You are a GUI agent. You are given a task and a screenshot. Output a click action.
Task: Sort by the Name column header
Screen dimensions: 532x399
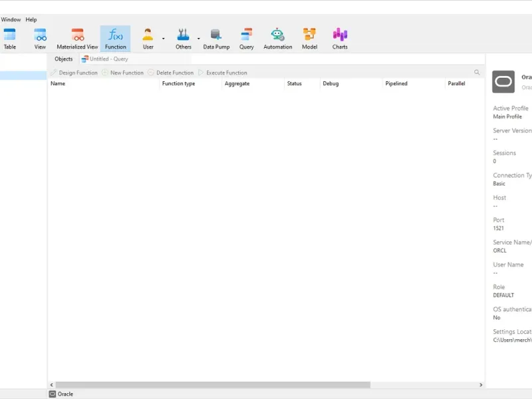point(103,84)
